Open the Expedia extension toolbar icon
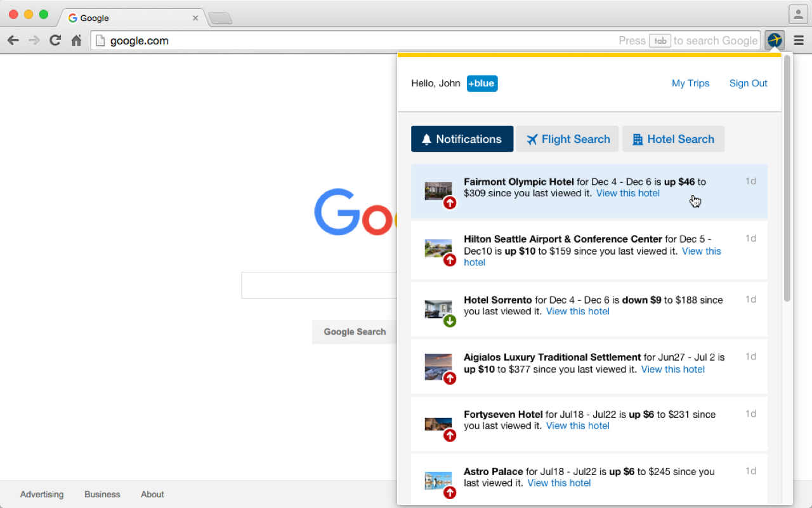This screenshot has height=508, width=812. 775,41
